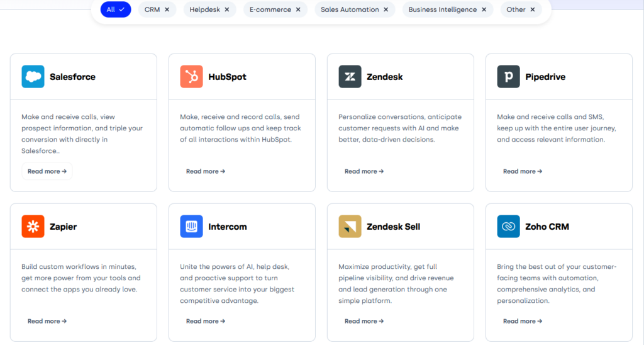Click the HubSpot orange logo icon
644x345 pixels.
191,77
